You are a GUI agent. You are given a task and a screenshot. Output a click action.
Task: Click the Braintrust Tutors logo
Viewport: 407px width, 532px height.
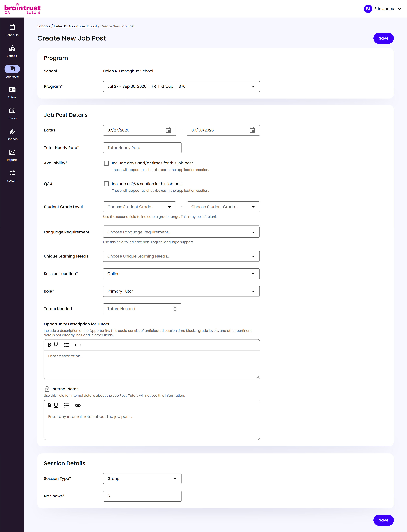coord(22,9)
